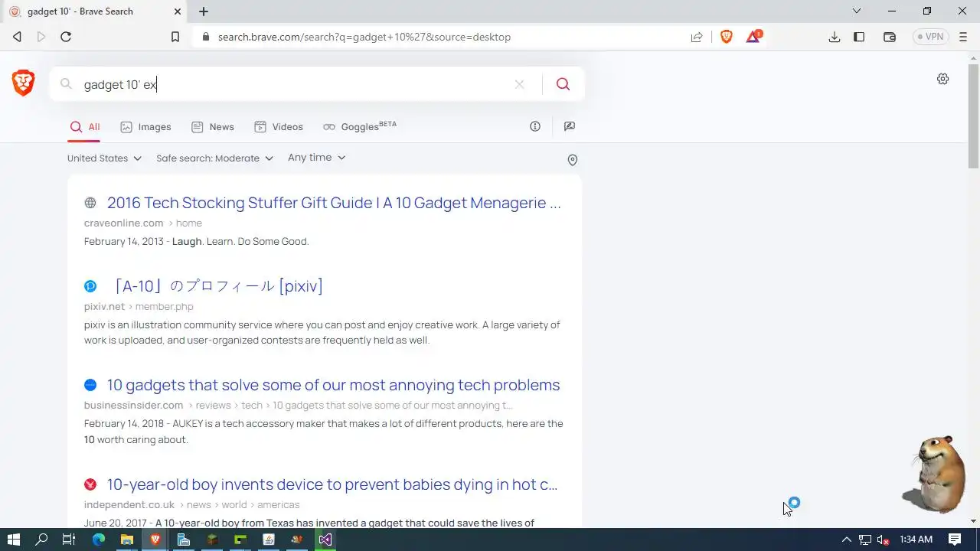The height and width of the screenshot is (551, 980).
Task: Click the 1:34 AM taskbar clock
Action: coord(916,540)
